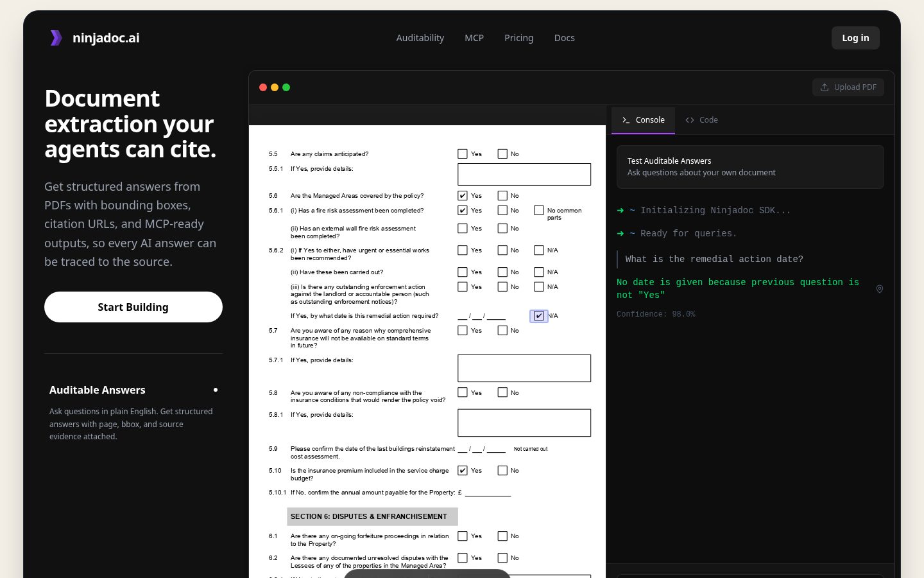Click the Console terminal prompt icon
Image resolution: width=924 pixels, height=578 pixels.
626,120
